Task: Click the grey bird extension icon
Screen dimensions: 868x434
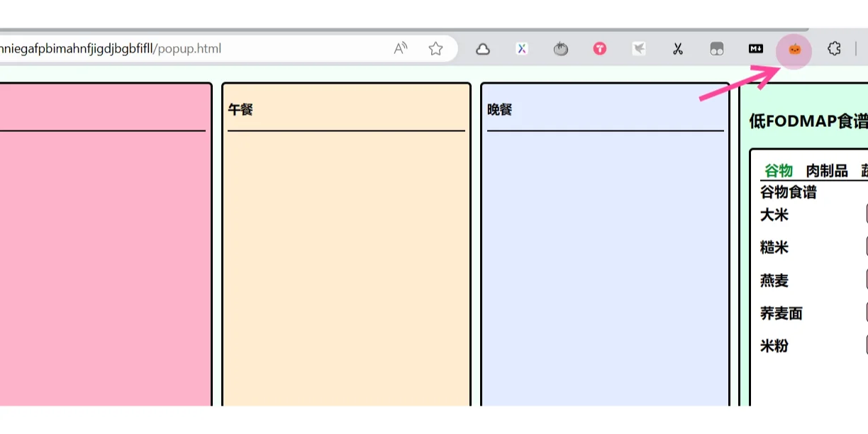Action: 639,49
